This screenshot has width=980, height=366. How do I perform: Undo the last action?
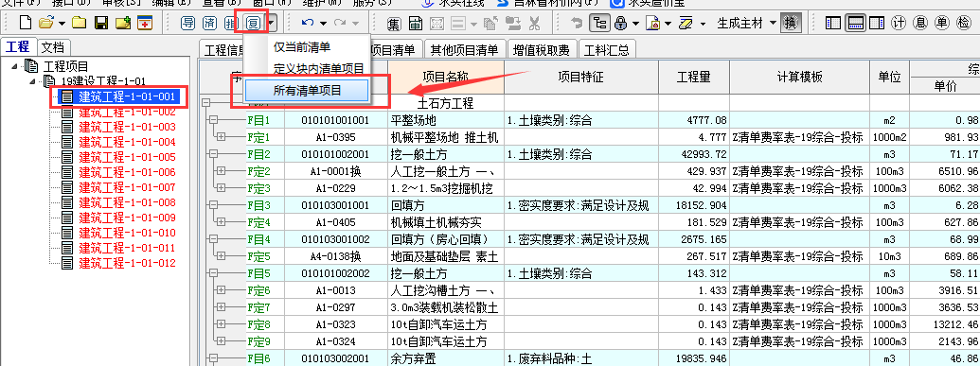(308, 24)
